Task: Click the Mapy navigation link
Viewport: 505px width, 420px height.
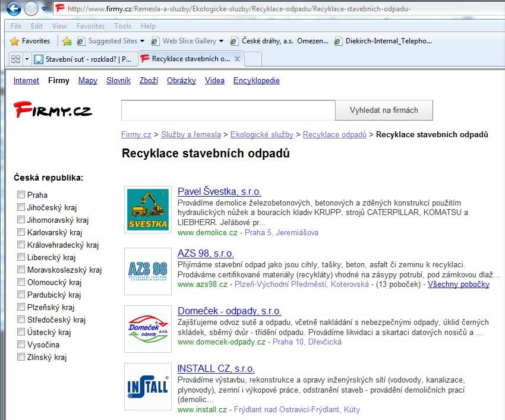Action: 88,81
